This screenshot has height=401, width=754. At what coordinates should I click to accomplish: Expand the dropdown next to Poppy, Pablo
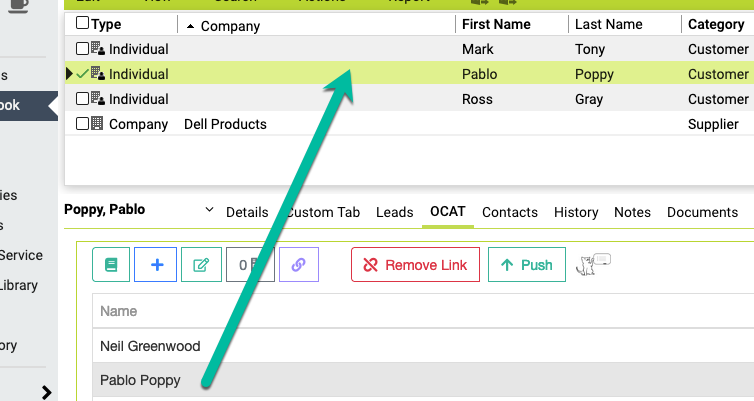click(209, 210)
